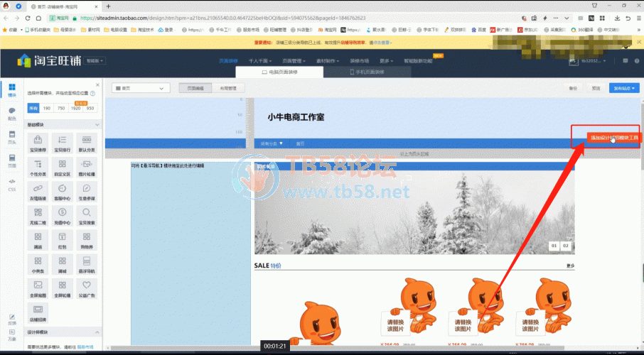Click the help question mark icon in module panel
This screenshot has width=644, height=355.
click(x=92, y=93)
